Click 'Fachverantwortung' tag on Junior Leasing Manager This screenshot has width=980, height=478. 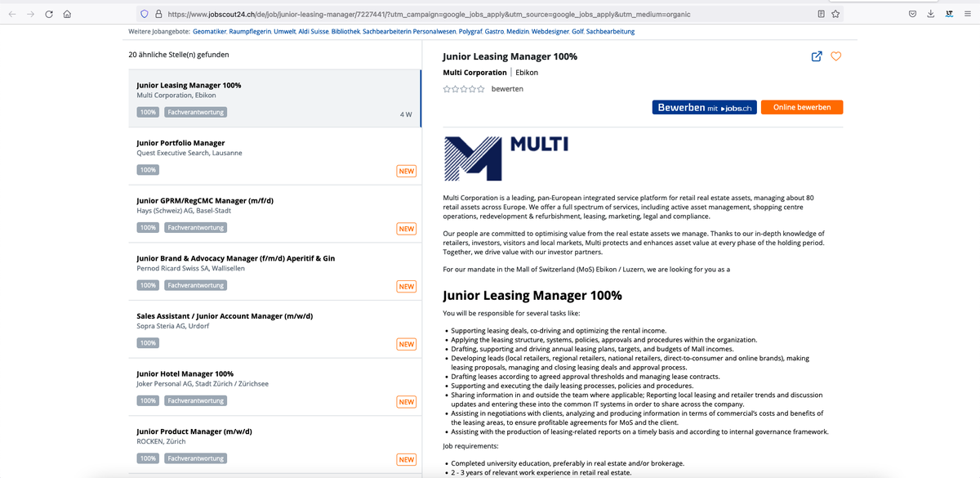[195, 112]
